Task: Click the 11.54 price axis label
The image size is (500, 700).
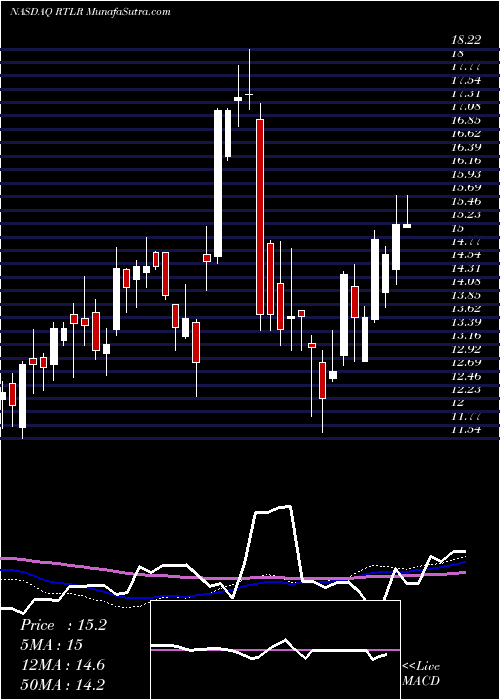Action: tap(466, 429)
